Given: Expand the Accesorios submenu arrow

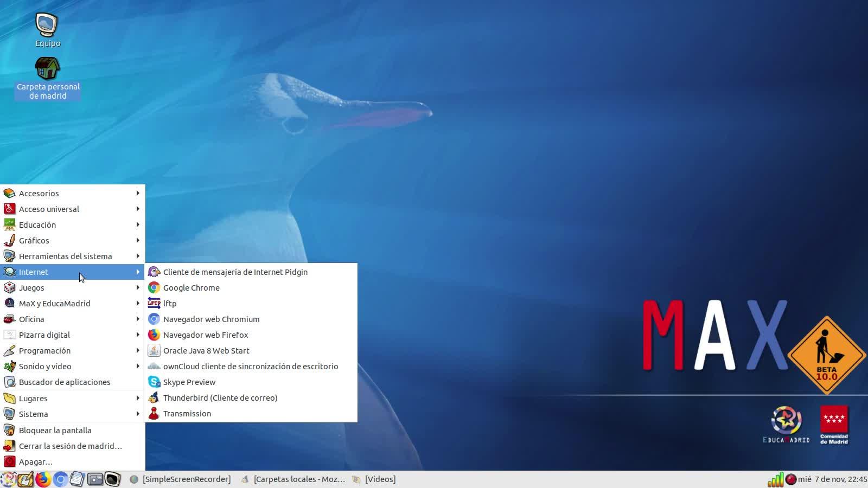Looking at the screenshot, I should coord(138,194).
